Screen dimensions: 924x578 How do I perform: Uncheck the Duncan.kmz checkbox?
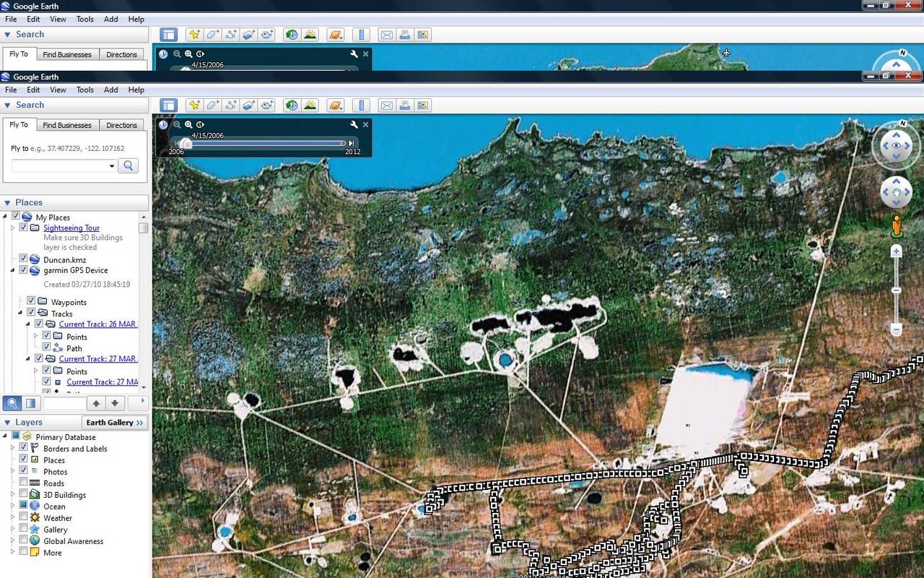coord(23,259)
